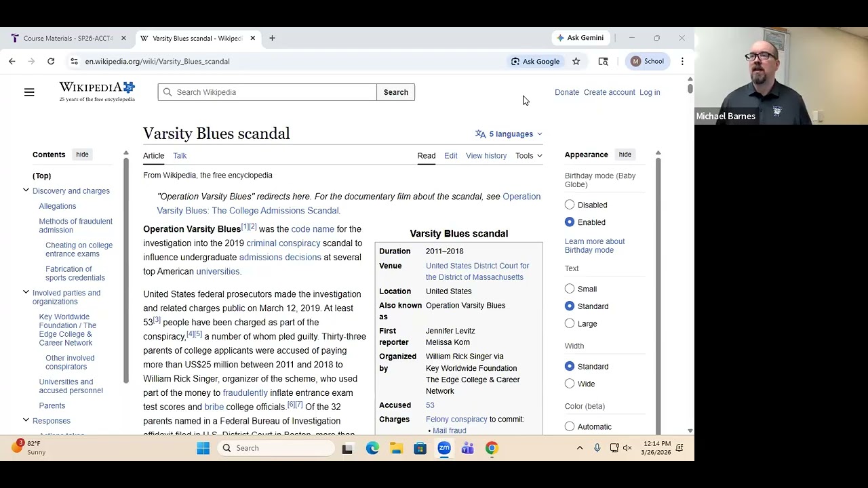Click the Log in link

coord(650,92)
